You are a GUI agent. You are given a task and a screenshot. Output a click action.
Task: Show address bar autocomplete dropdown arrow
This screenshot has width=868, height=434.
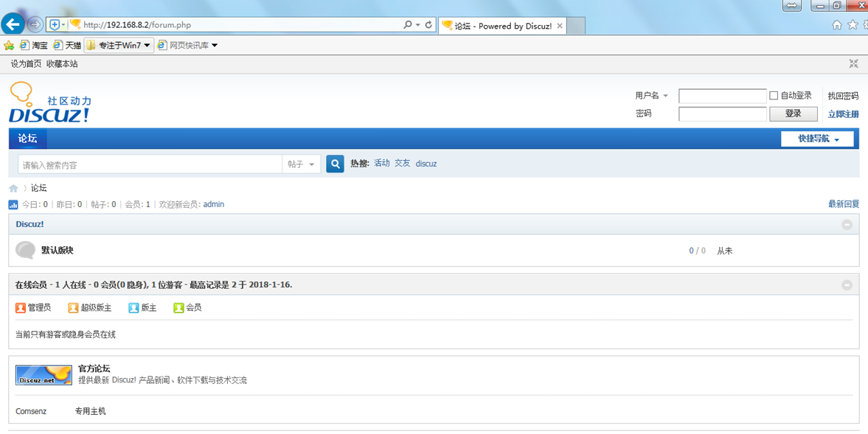click(x=418, y=25)
